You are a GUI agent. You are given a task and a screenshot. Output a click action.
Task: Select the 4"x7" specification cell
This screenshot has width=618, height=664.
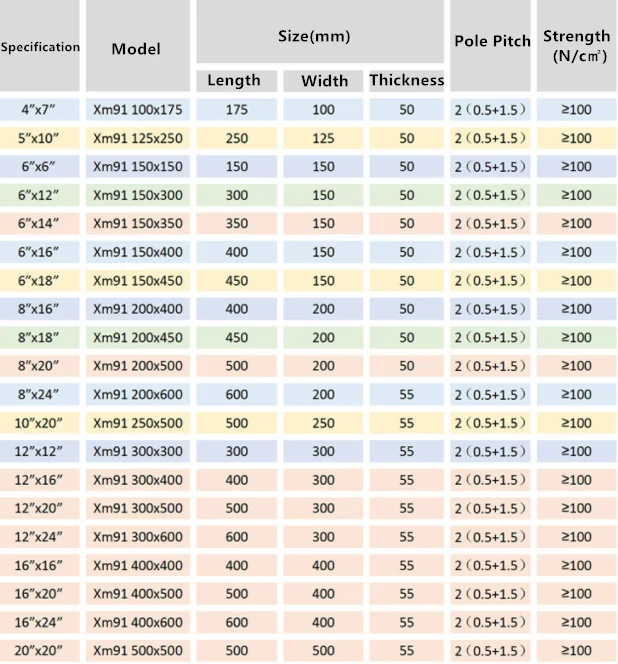tap(40, 110)
